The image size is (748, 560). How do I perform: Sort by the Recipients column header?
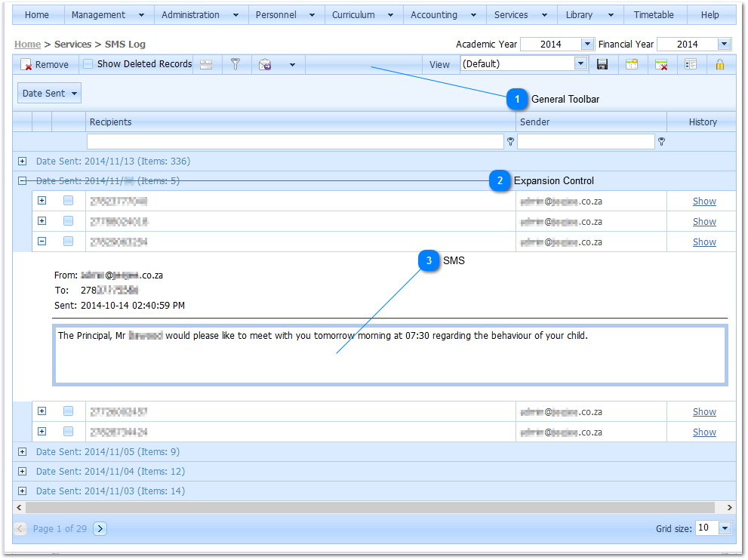pyautogui.click(x=300, y=122)
